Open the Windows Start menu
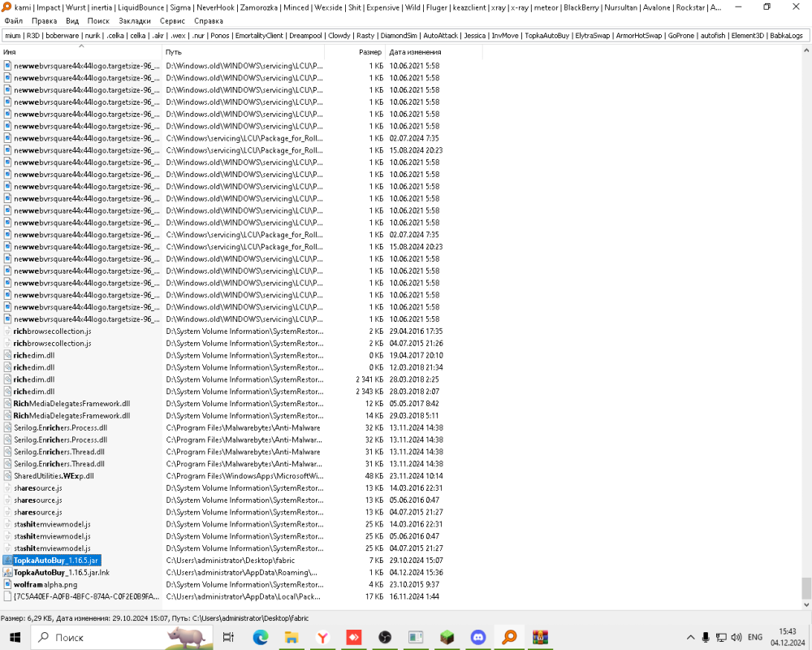The height and width of the screenshot is (650, 812). 15,637
